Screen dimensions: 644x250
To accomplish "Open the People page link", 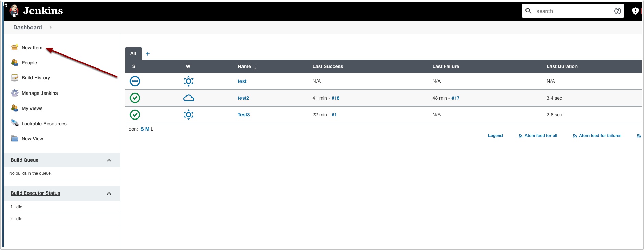I will [29, 63].
